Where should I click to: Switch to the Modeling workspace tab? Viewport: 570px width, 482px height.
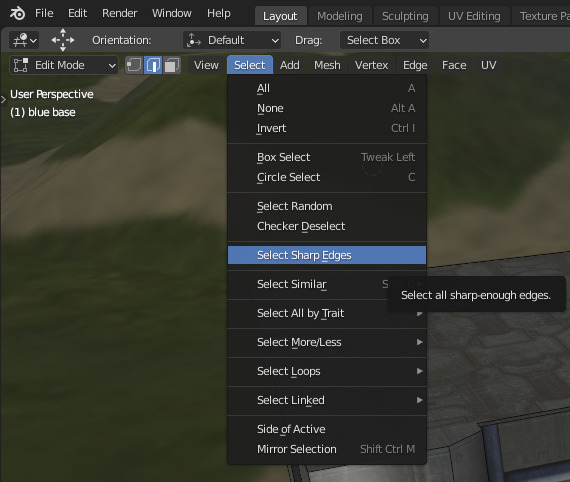point(340,16)
